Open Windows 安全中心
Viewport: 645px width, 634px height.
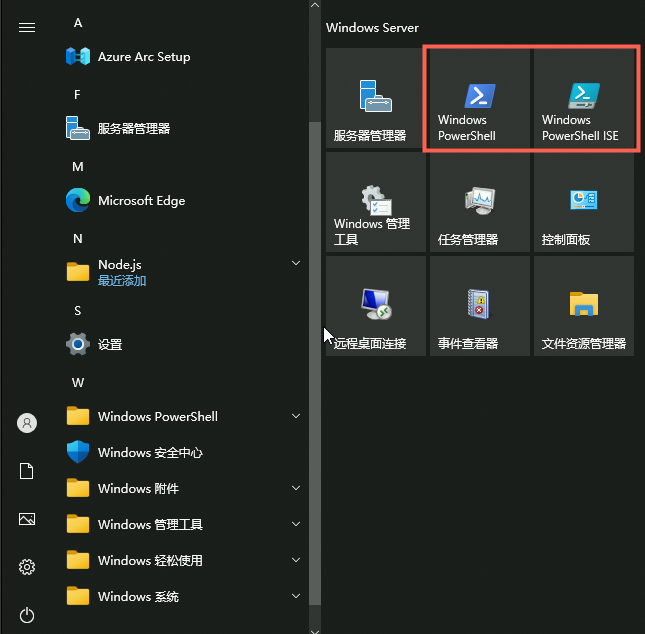183,452
